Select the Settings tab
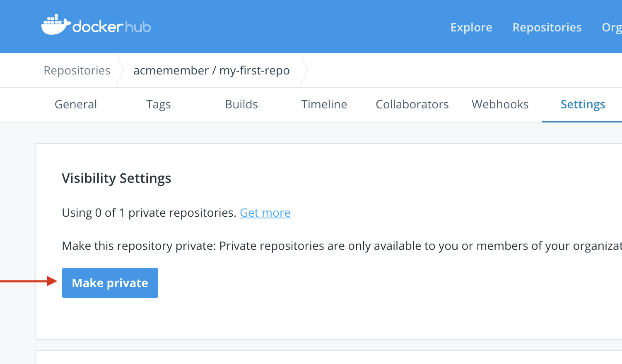This screenshot has width=622, height=364. (583, 104)
